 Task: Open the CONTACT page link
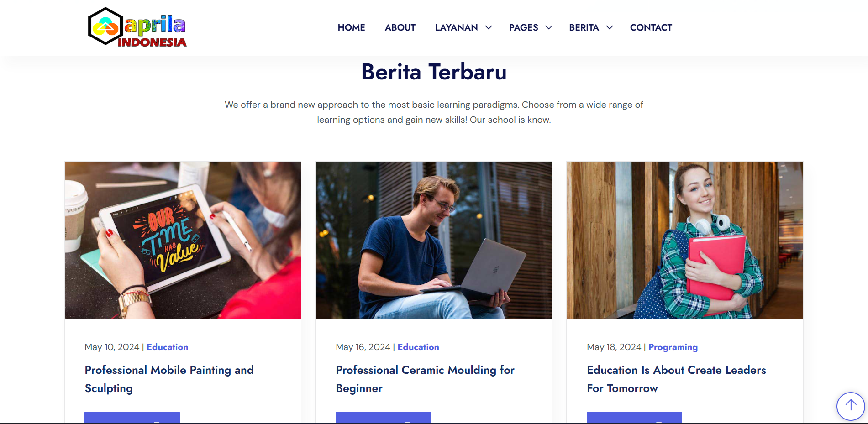pos(651,27)
